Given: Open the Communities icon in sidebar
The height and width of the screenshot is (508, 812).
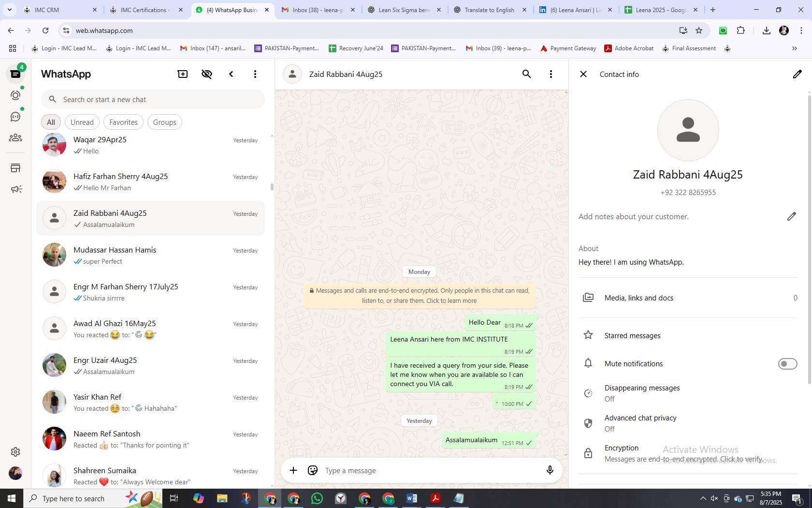Looking at the screenshot, I should [15, 138].
